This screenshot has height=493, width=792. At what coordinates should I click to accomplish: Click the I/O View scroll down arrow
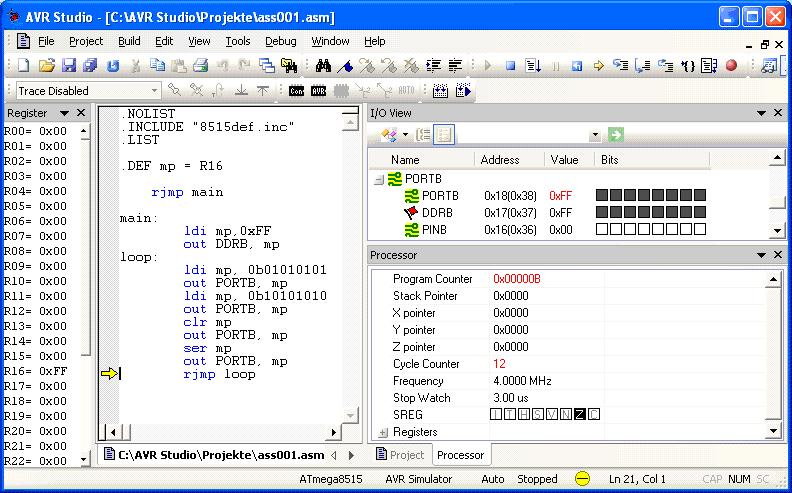click(x=777, y=231)
